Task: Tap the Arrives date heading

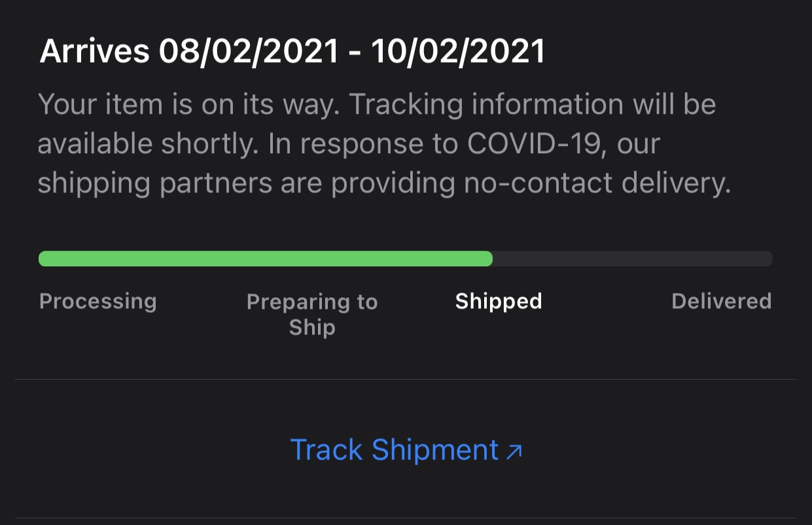Action: pos(292,51)
